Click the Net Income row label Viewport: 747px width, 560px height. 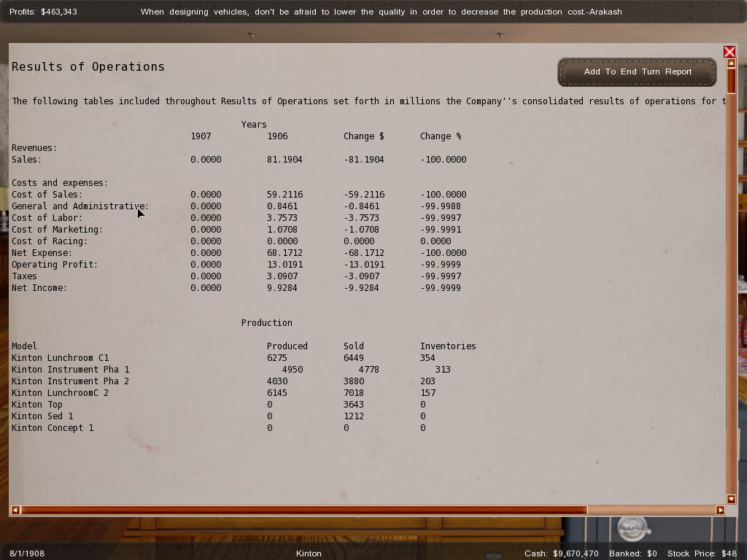[x=39, y=287]
